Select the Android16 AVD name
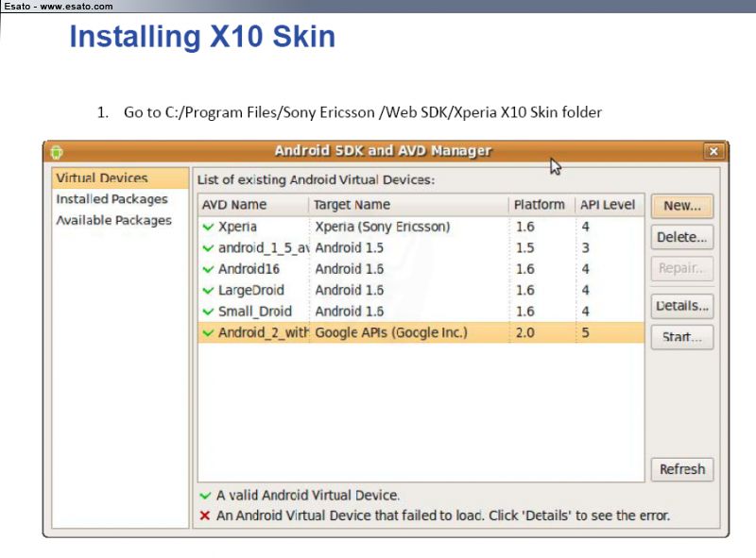The image size is (756, 558). tap(249, 269)
